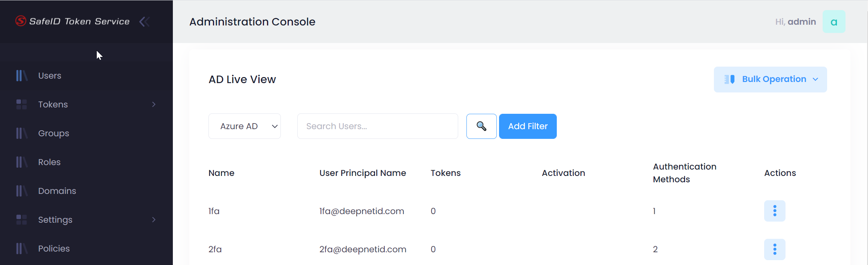Click the SafeID Token Service logo
The image size is (868, 265).
coord(72,21)
